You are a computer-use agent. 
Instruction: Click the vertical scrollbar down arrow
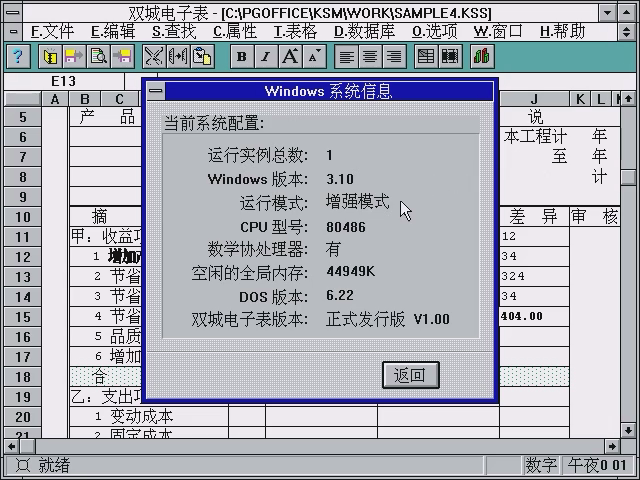[x=628, y=430]
